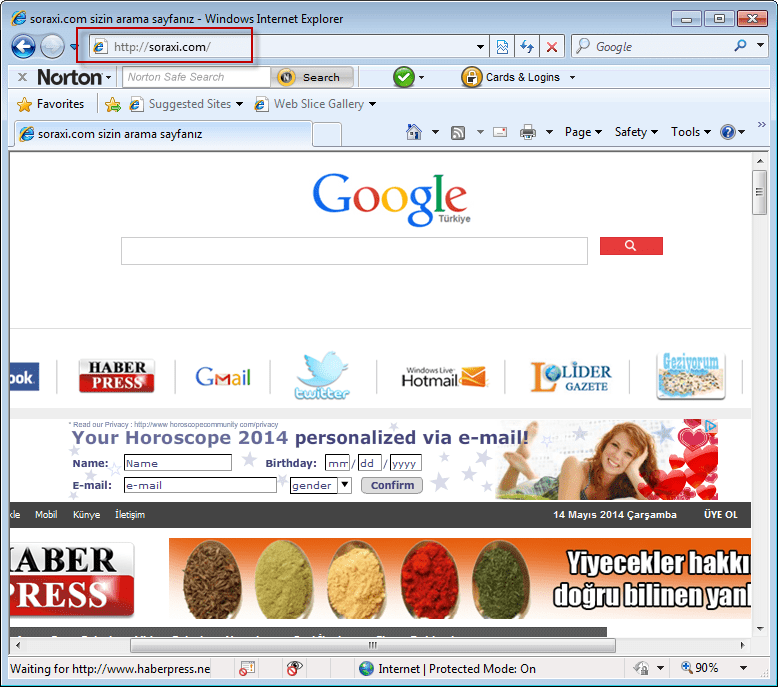Image resolution: width=778 pixels, height=687 pixels.
Task: Open the search provider dropdown arrow
Action: click(x=760, y=45)
